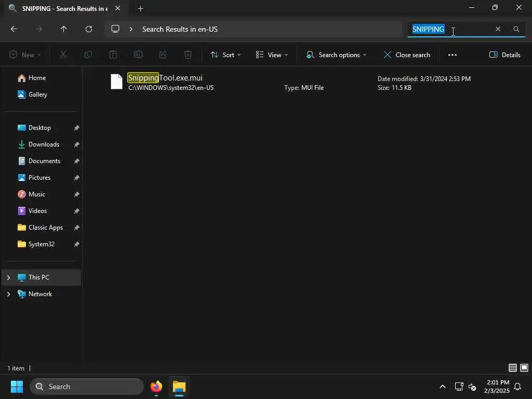Click the Copy icon
Viewport: 532px width, 399px height.
88,55
